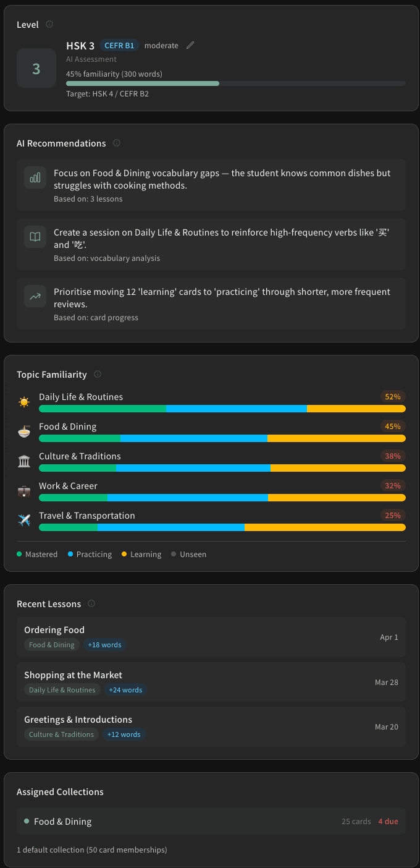Click info icon beside AI Recommendations heading

[117, 143]
